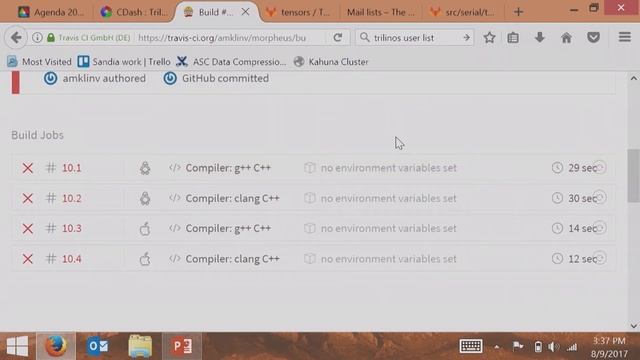Open the downloads arrow icon
Screen dimensions: 640x360
tap(540, 38)
